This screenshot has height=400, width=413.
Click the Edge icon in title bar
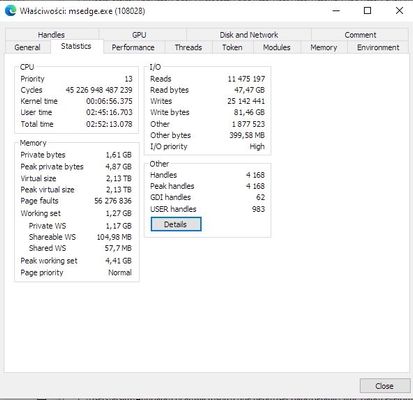point(10,11)
